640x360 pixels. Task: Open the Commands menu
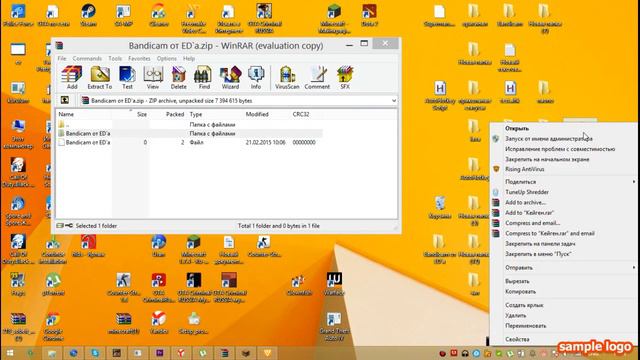click(x=87, y=58)
